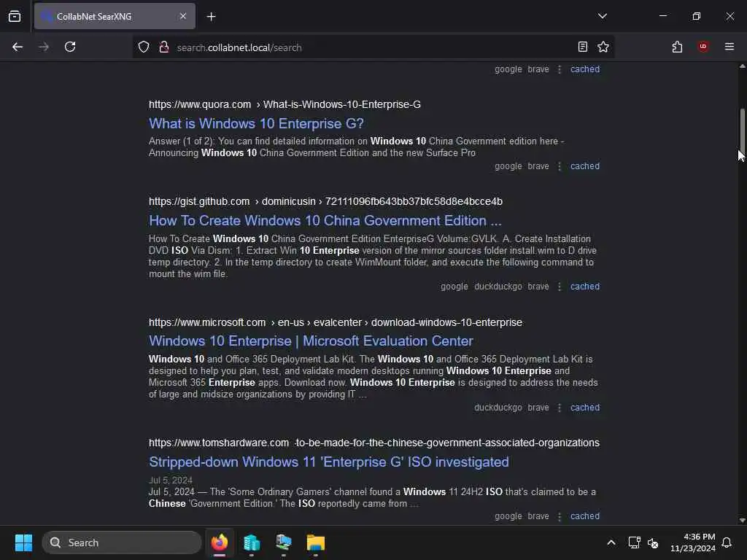Expand options menu dots on Tom's Hardware result
The height and width of the screenshot is (560, 747).
560,516
